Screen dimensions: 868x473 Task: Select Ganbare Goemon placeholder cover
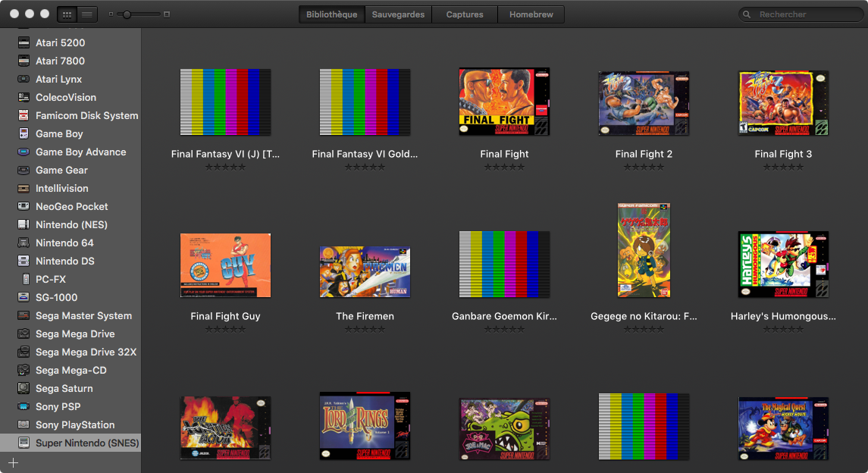504,265
